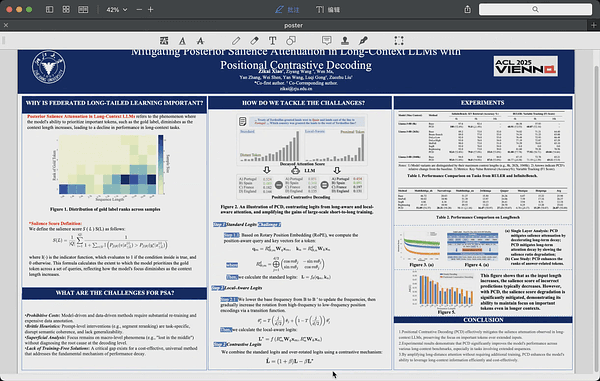Select the shapes tool
This screenshot has width=600, height=381.
click(291, 41)
